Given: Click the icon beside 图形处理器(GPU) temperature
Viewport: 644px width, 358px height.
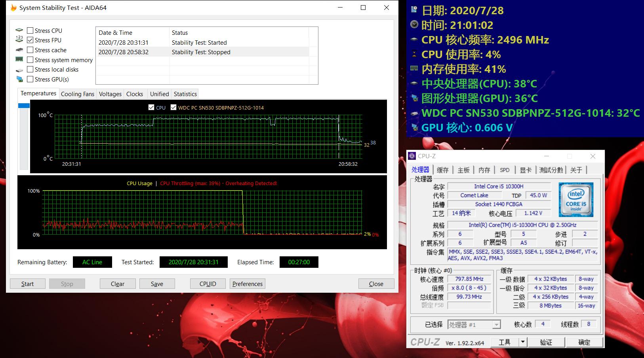Looking at the screenshot, I should (x=415, y=98).
